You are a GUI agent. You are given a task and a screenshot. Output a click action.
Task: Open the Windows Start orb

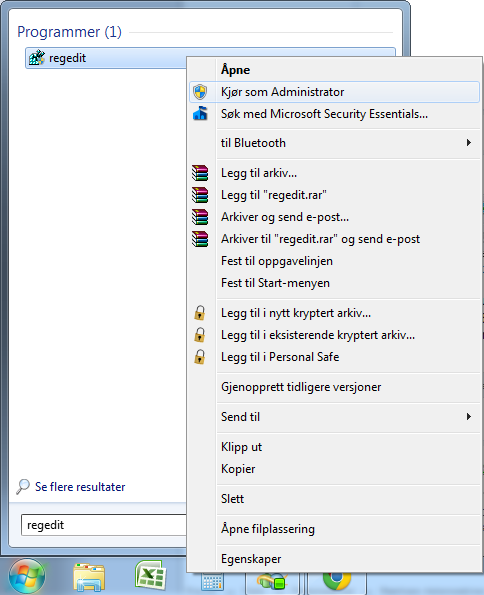click(27, 576)
